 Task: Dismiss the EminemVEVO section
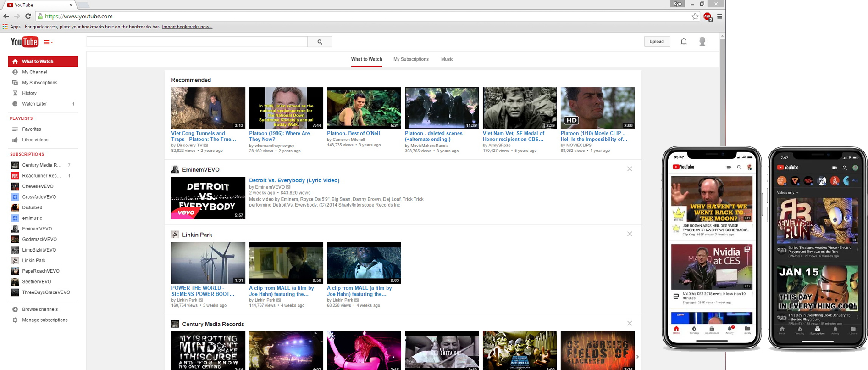coord(630,169)
